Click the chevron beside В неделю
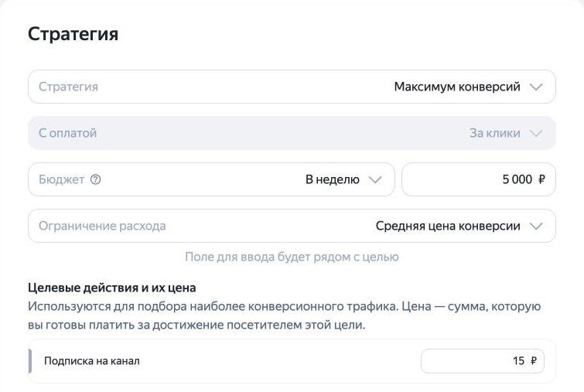The image size is (584, 392). [x=375, y=180]
